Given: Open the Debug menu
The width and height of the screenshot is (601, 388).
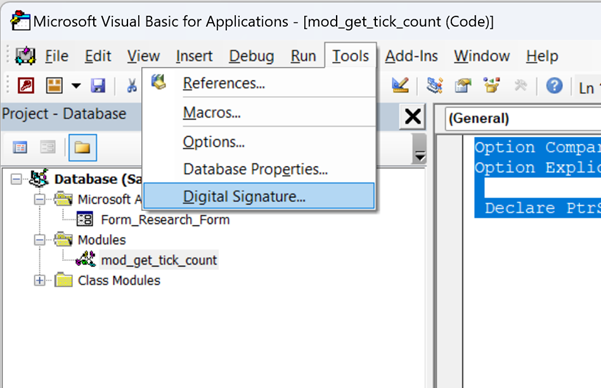Looking at the screenshot, I should [x=251, y=56].
